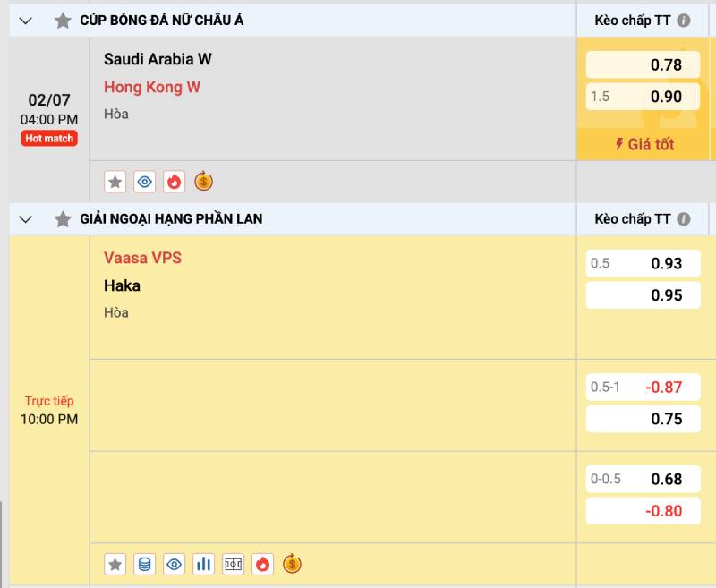The width and height of the screenshot is (716, 588).
Task: Toggle the eye icon under the Vaasa VPS match
Action: coord(175,564)
